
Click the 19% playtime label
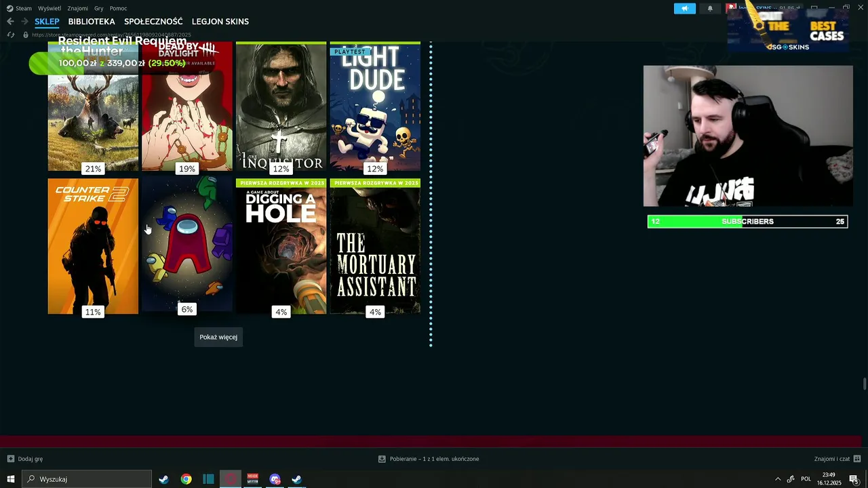(x=187, y=169)
